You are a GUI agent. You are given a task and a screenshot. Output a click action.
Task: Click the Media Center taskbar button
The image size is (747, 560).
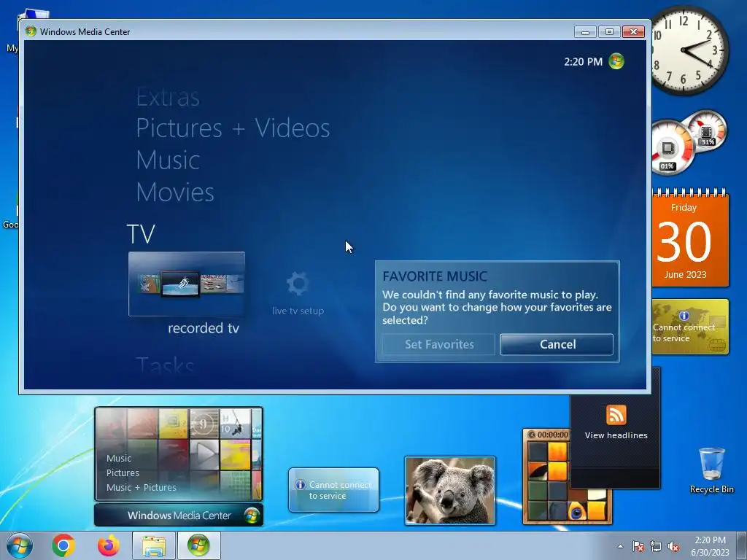198,545
